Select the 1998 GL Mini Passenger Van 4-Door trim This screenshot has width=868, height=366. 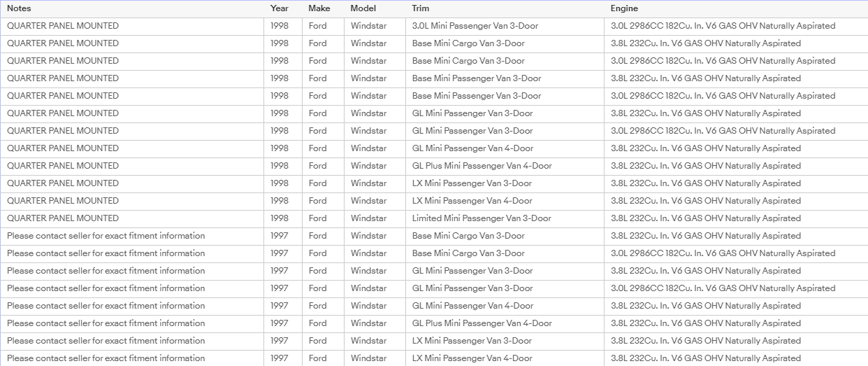[473, 148]
